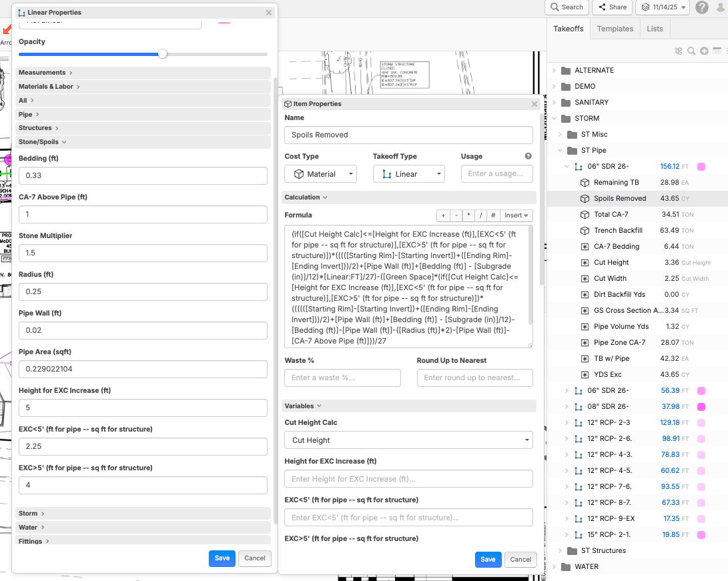Open the Takeoff Type Linear dropdown
Viewport: 728px width, 581px height.
408,174
